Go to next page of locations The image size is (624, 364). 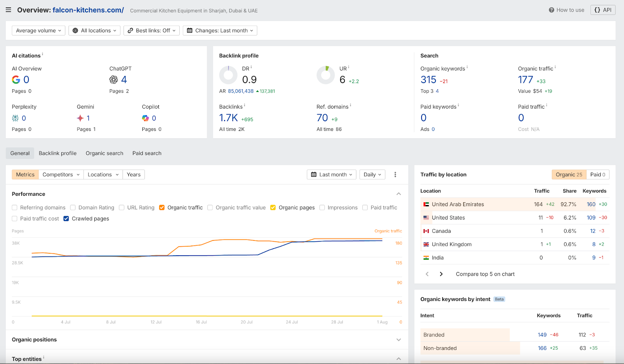441,274
